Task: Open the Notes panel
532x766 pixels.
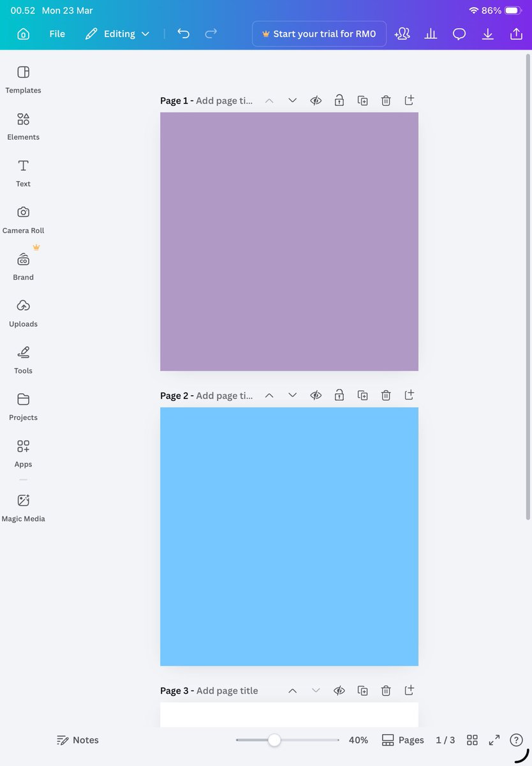Action: point(78,740)
